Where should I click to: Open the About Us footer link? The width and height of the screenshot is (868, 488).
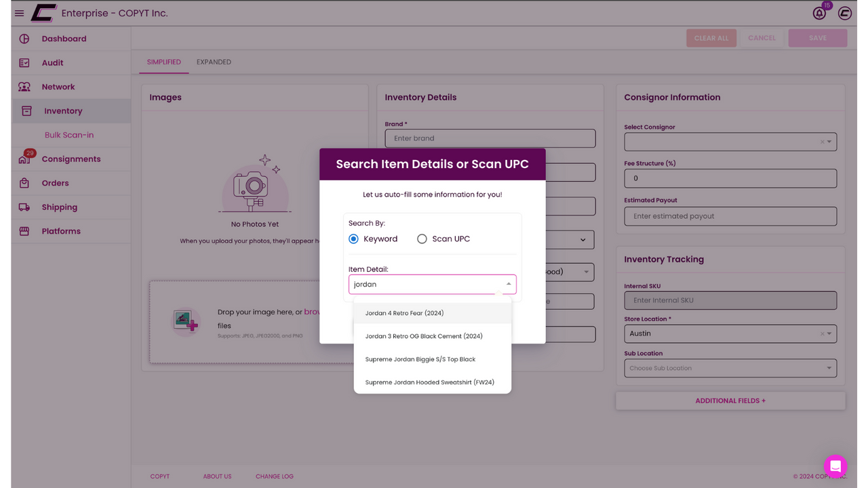(x=217, y=476)
